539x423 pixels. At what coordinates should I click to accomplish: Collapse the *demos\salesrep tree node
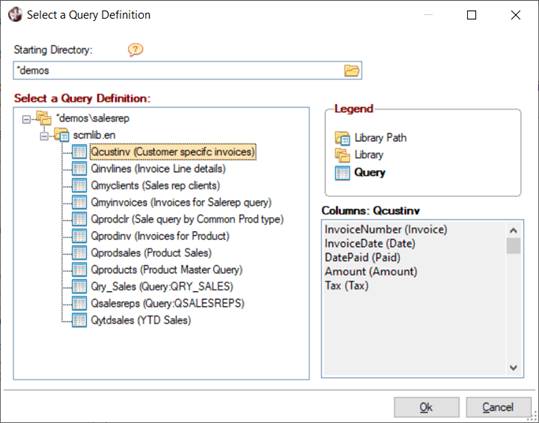pos(26,119)
